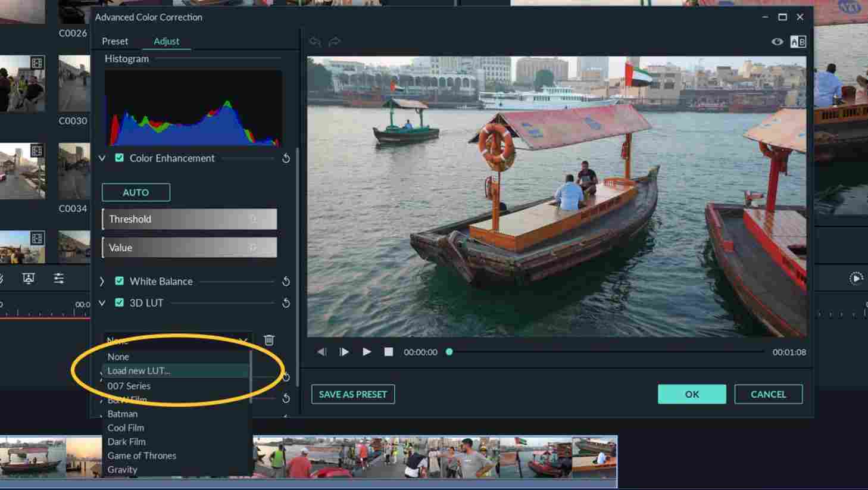Expand the White Balance section
The image size is (868, 490).
click(x=102, y=281)
